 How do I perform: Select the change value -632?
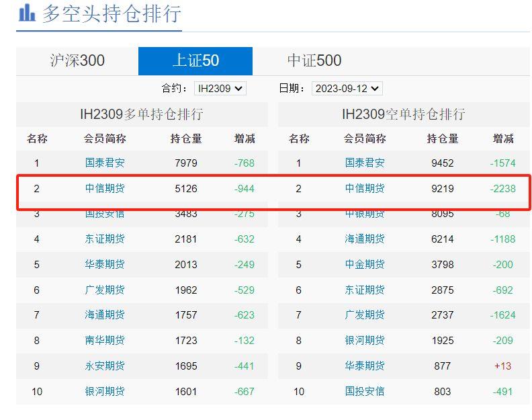245,239
